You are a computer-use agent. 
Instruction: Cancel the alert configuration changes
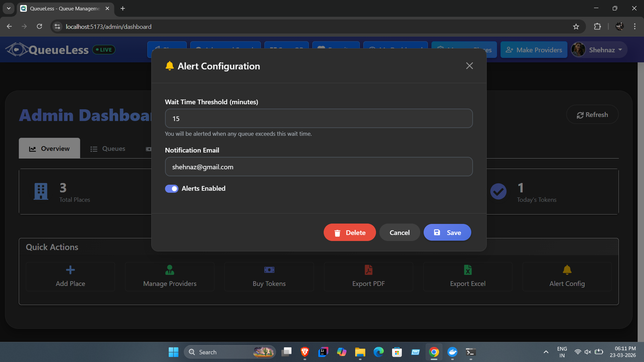tap(399, 232)
